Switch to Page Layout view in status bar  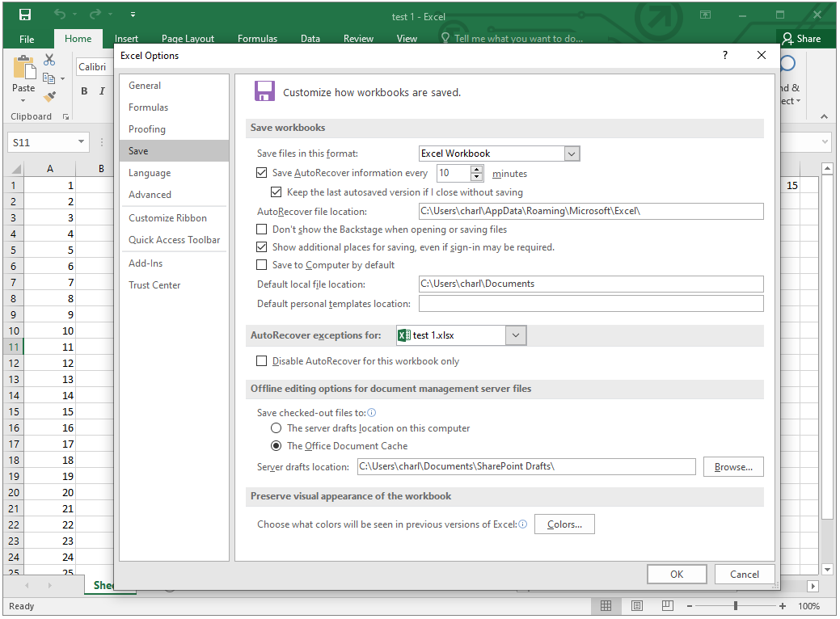(x=636, y=606)
